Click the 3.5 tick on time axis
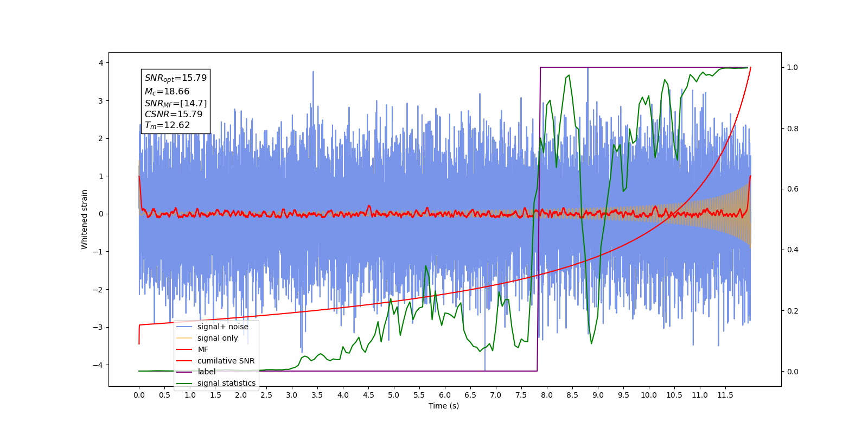Image resolution: width=868 pixels, height=434 pixels. point(317,395)
